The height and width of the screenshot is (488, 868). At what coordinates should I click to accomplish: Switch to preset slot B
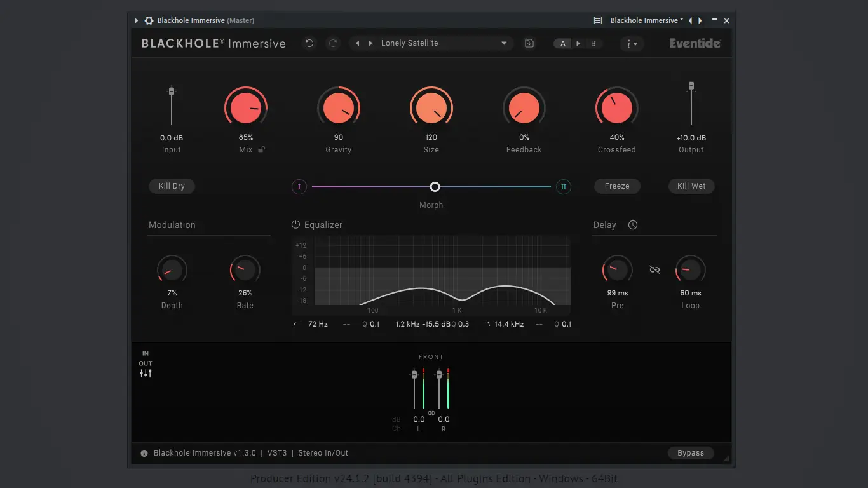[592, 43]
